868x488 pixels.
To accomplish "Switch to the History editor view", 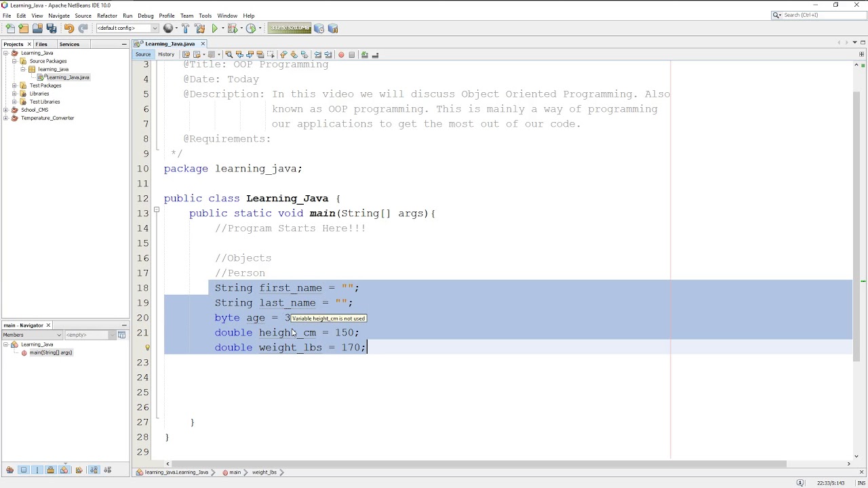I will coord(166,54).
